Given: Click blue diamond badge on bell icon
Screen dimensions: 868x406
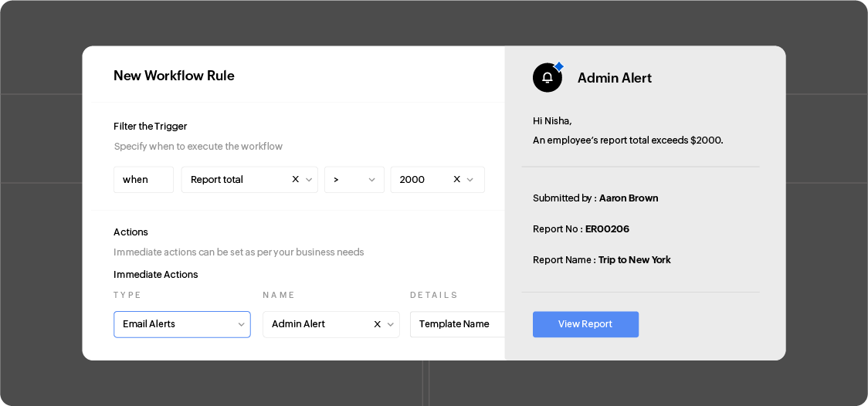Looking at the screenshot, I should [x=559, y=66].
